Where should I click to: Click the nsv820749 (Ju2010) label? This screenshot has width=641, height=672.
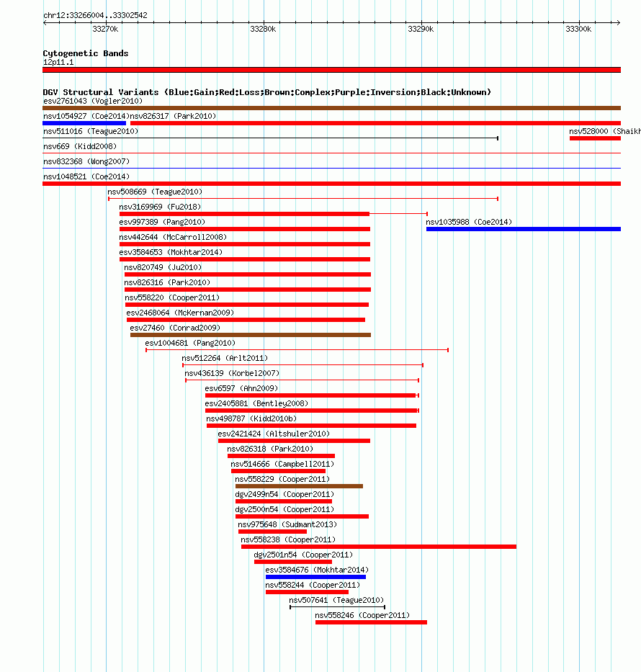click(163, 267)
